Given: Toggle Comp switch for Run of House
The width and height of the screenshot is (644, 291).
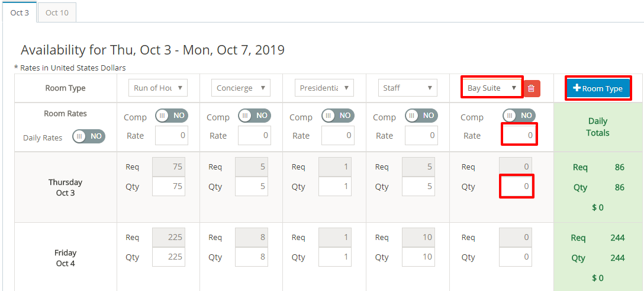Looking at the screenshot, I should tap(172, 116).
